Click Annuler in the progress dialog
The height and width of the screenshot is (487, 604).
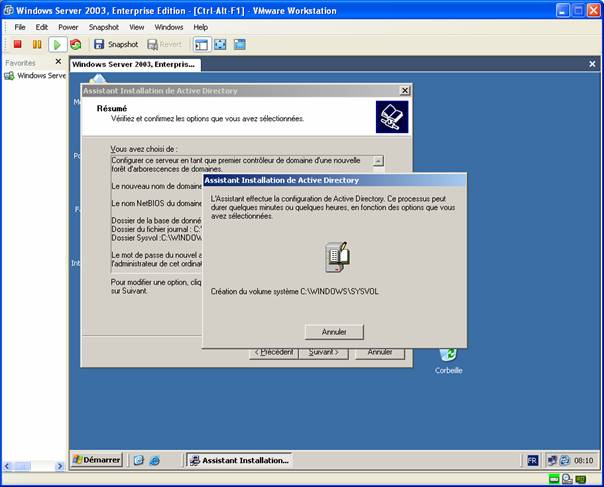pyautogui.click(x=334, y=332)
